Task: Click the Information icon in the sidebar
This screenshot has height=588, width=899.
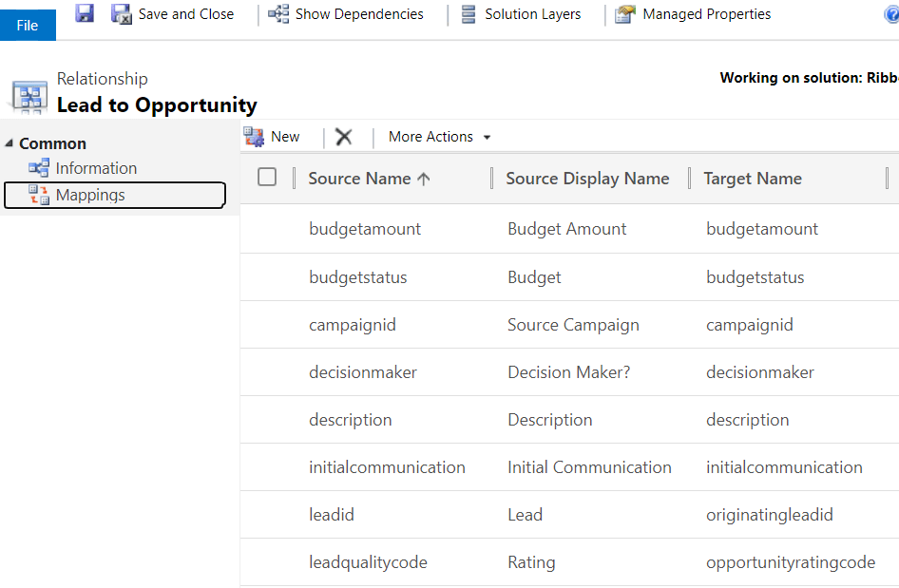Action: coord(39,168)
